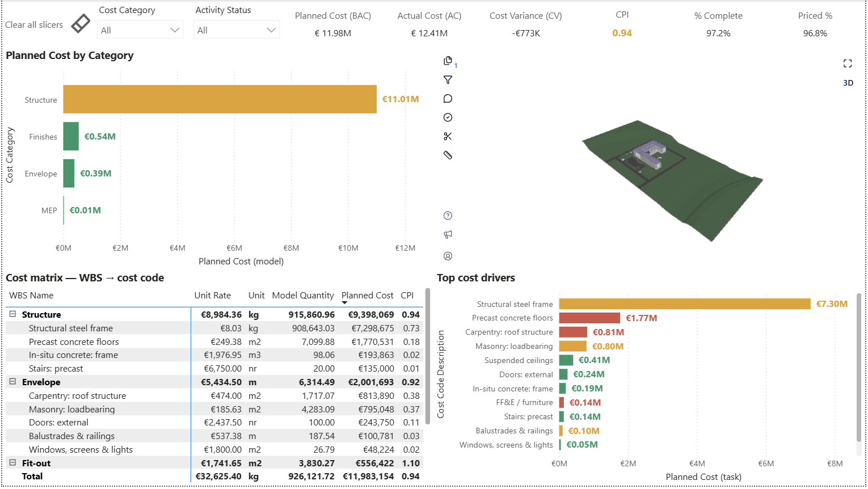The height and width of the screenshot is (489, 868).
Task: Click the Top cost drivers vertical scrollbar
Action: [x=859, y=368]
